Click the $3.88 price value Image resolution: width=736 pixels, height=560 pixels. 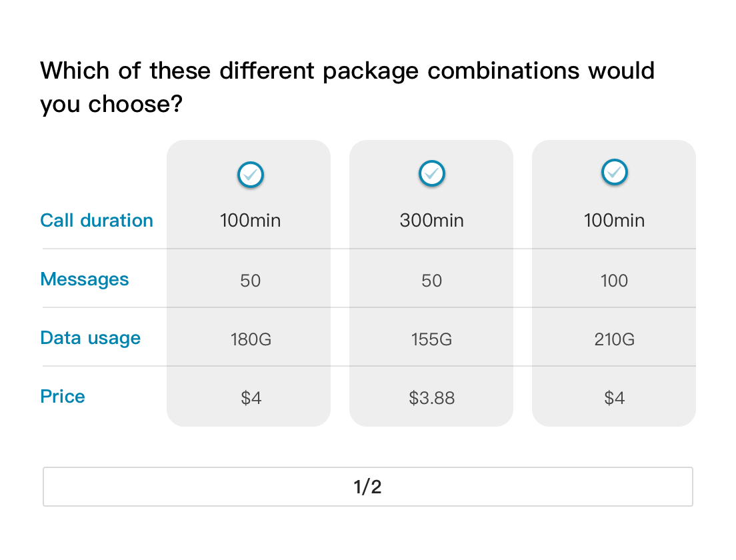(x=432, y=398)
